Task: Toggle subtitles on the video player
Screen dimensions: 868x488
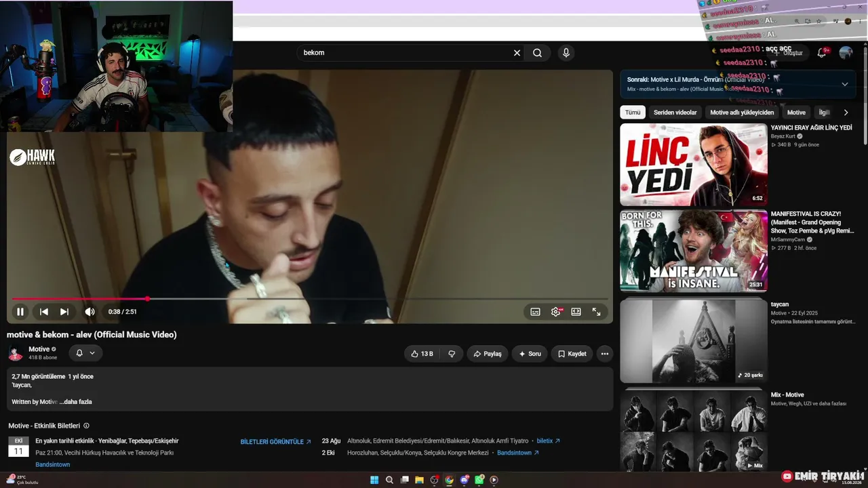Action: click(x=535, y=312)
